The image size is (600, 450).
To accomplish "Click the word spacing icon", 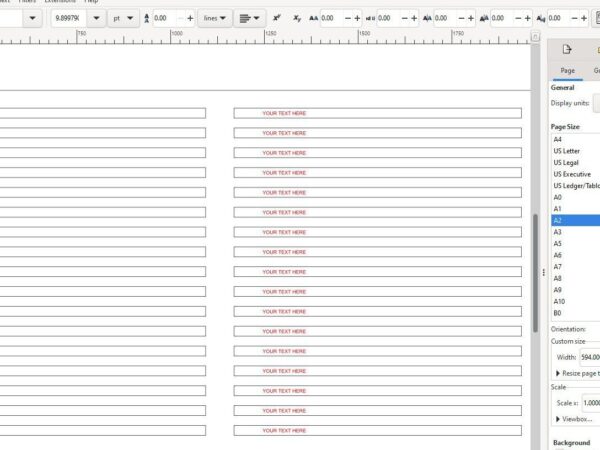I will [x=370, y=18].
